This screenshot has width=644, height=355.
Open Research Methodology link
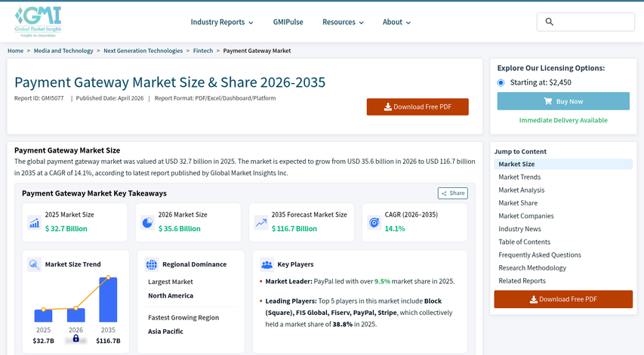[532, 268]
